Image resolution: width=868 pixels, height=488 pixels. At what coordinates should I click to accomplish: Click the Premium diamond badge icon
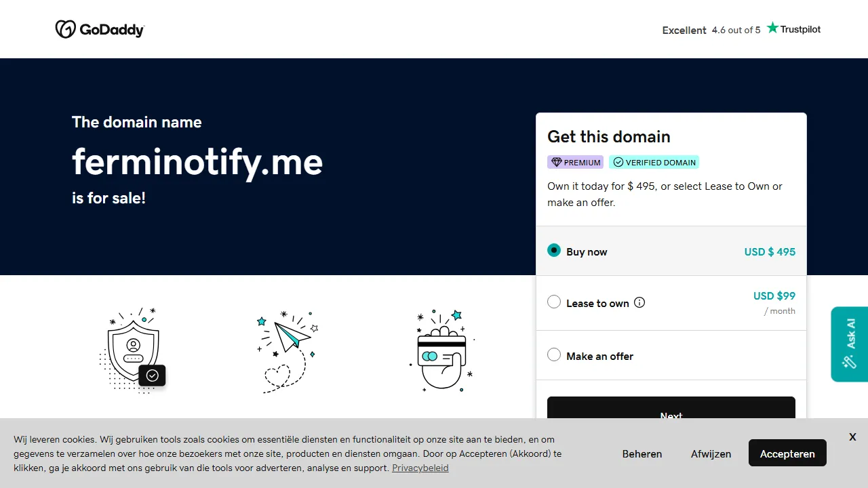tap(555, 161)
